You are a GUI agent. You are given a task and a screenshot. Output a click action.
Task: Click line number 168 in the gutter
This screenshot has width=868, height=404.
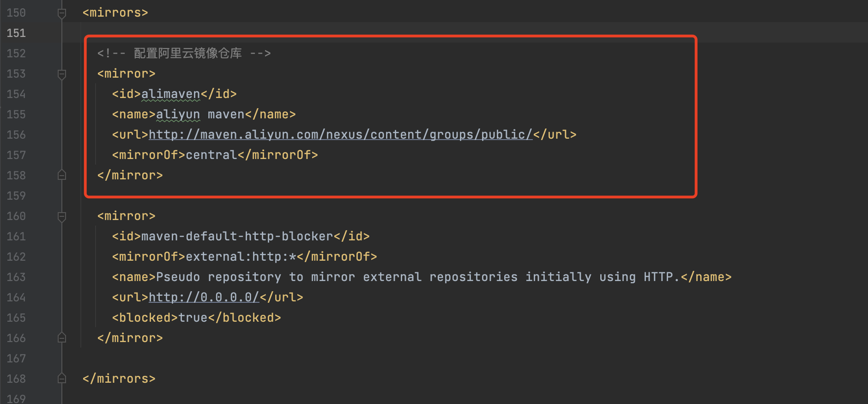[x=16, y=379]
